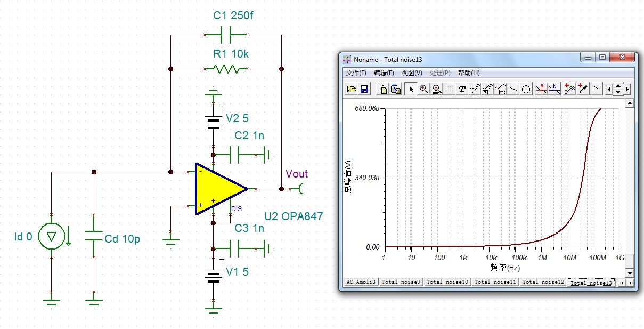Click the Vout output label

297,174
